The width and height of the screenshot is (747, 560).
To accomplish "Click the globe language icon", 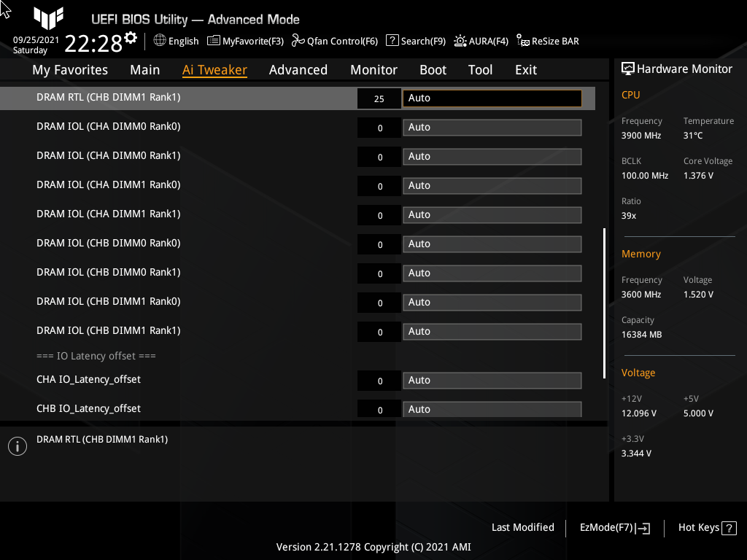I will 160,41.
